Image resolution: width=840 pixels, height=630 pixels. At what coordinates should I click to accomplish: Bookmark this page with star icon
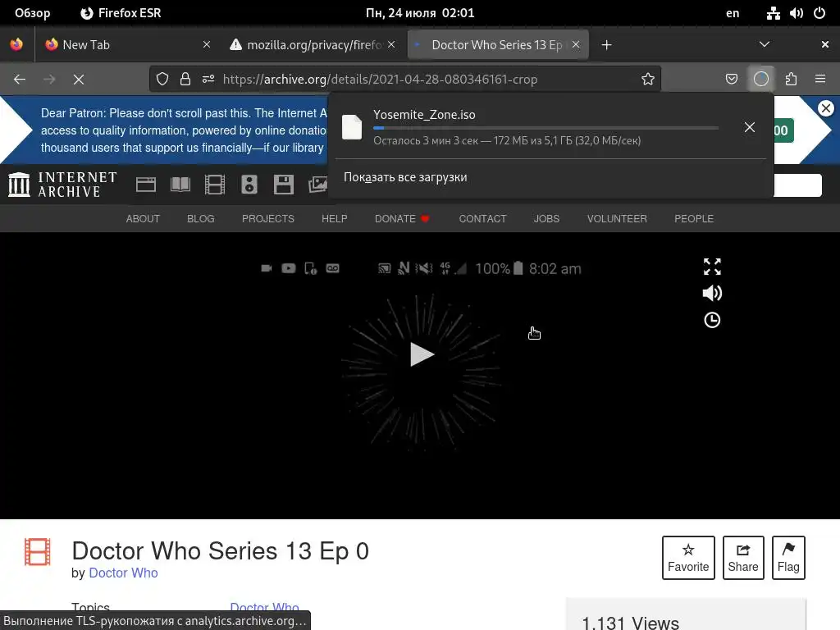pyautogui.click(x=648, y=80)
